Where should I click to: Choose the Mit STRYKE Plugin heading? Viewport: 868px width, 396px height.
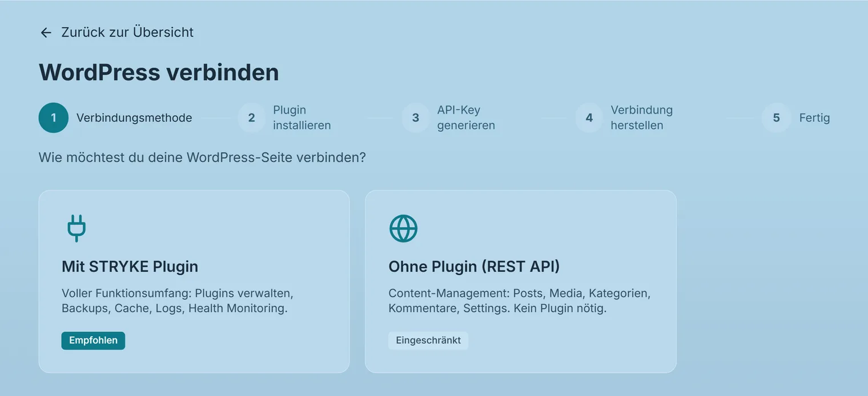(x=130, y=266)
